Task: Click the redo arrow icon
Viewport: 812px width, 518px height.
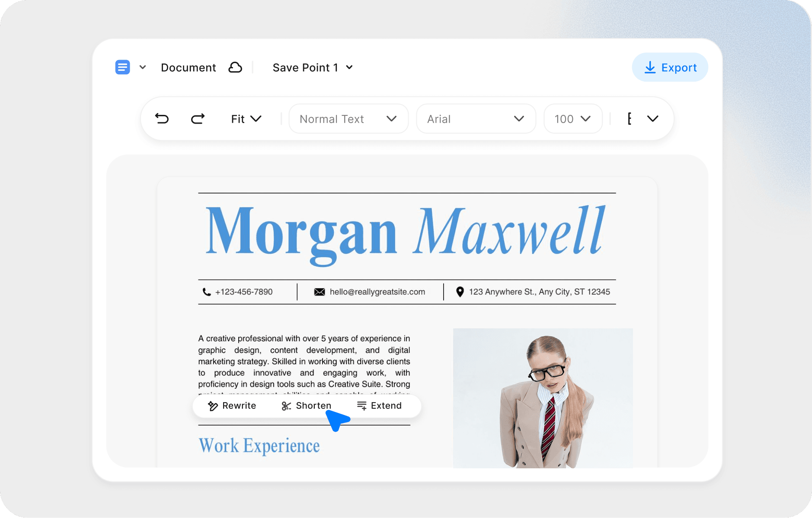Action: [197, 118]
